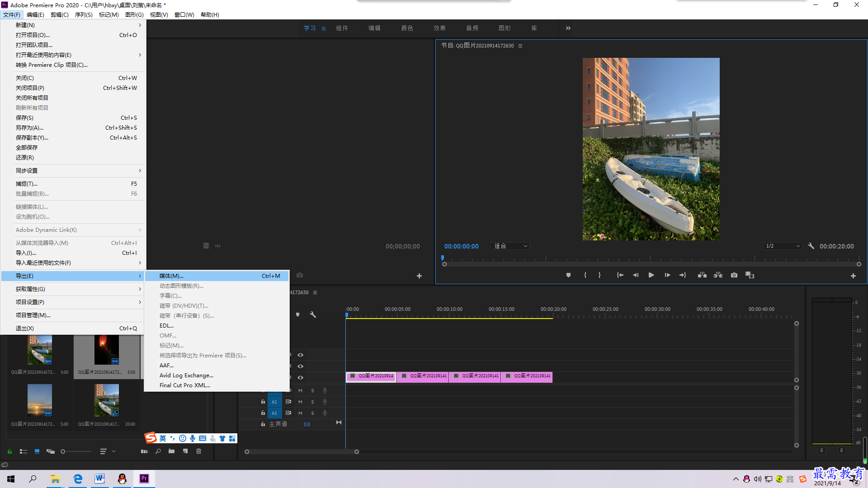Click the Extract button

coord(718,275)
